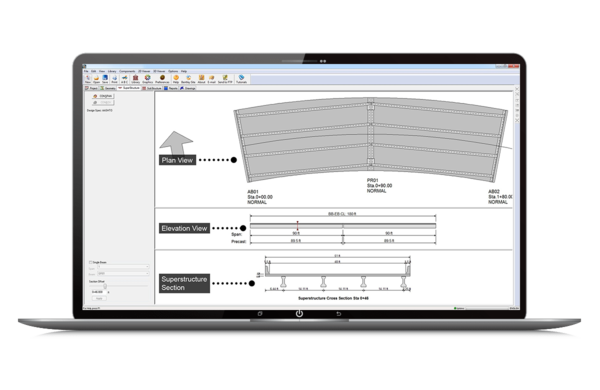Click the Tutorials toolbar icon
The height and width of the screenshot is (390, 600).
click(241, 79)
